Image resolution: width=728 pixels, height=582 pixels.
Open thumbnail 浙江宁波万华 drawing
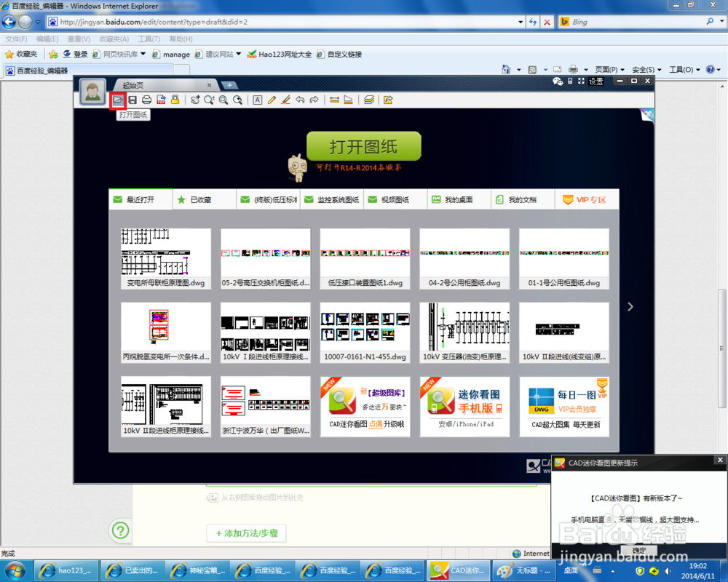[265, 406]
